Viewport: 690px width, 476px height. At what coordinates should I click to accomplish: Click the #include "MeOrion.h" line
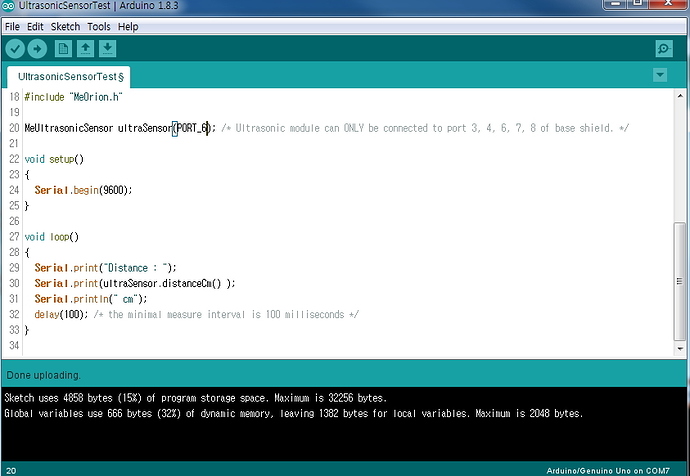click(x=73, y=97)
